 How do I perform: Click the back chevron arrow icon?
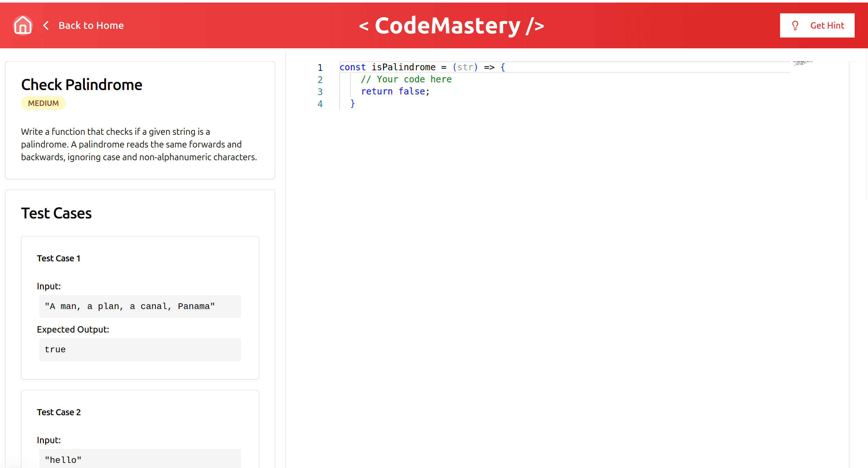click(x=46, y=25)
